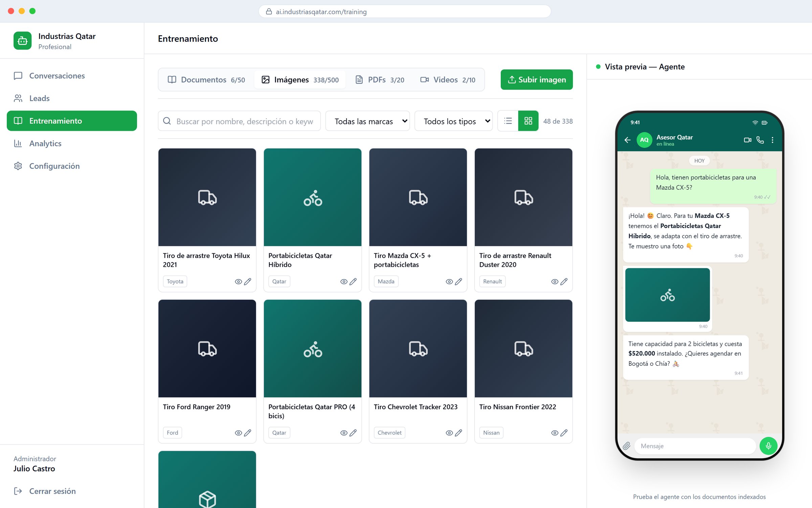
Task: Click the browser address bar
Action: click(405, 12)
